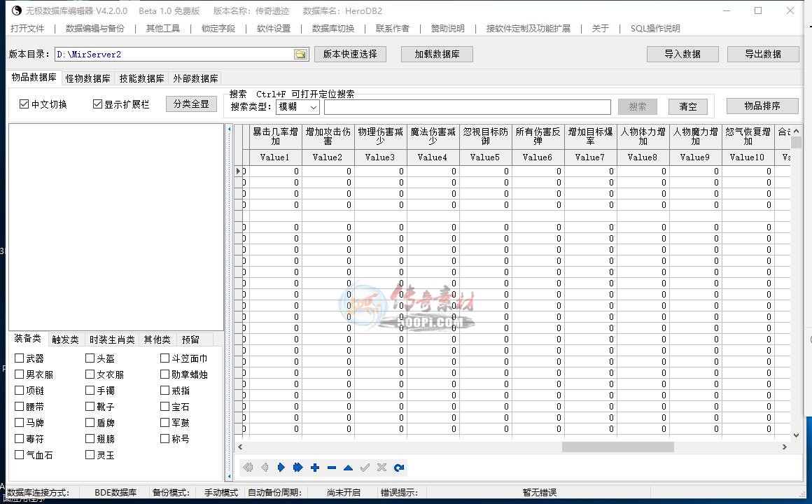Click the yin-yang application icon
Screen dimensions: 812x504
click(x=17, y=10)
